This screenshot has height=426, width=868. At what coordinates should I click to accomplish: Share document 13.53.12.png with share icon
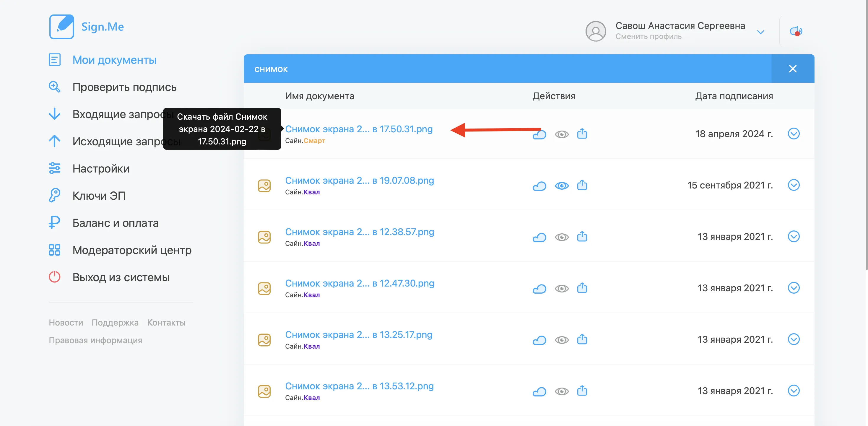582,391
